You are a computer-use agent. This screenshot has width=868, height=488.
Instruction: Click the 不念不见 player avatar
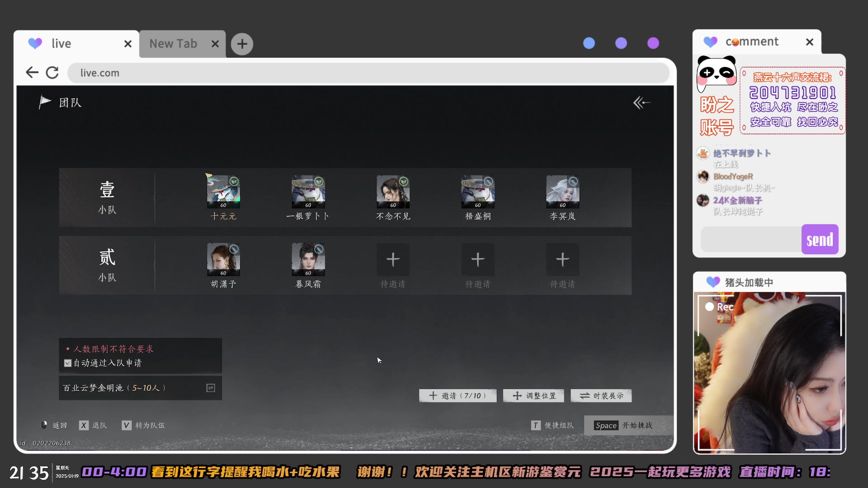393,192
